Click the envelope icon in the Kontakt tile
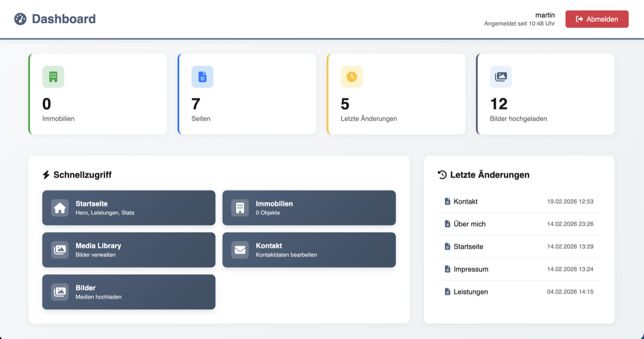This screenshot has width=644, height=339. (239, 249)
